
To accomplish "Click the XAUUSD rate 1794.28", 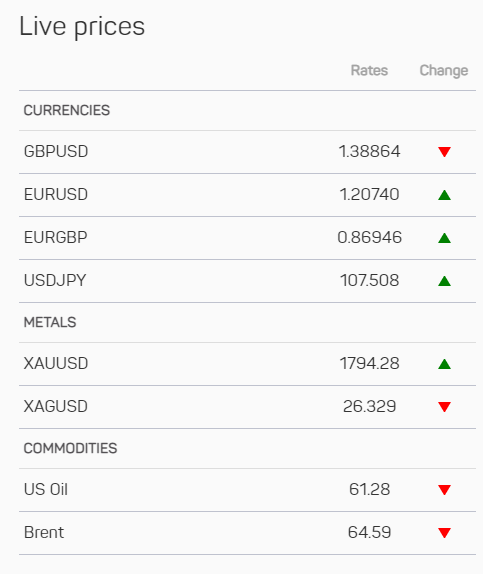I will pyautogui.click(x=369, y=364).
